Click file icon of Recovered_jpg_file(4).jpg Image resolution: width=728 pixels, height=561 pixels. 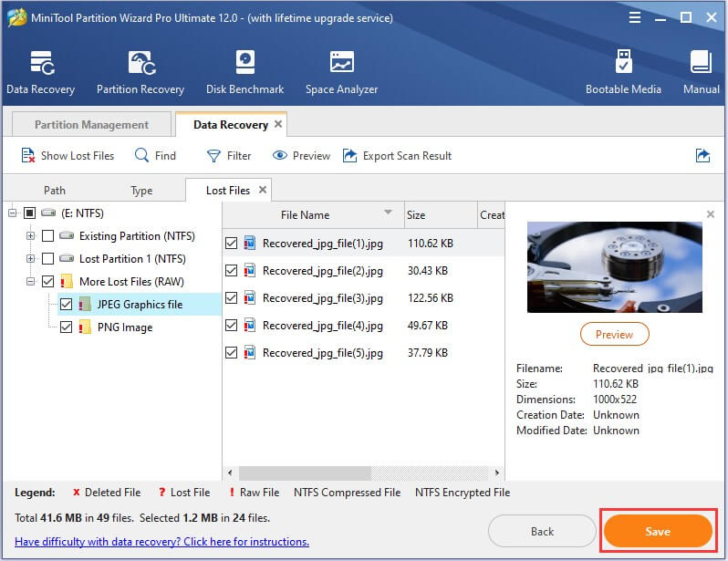250,325
